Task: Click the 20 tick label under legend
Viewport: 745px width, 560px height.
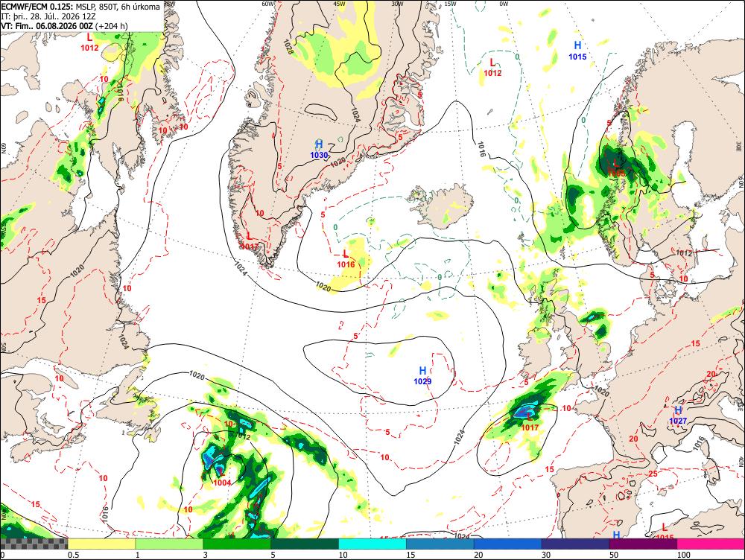Action: pos(478,555)
